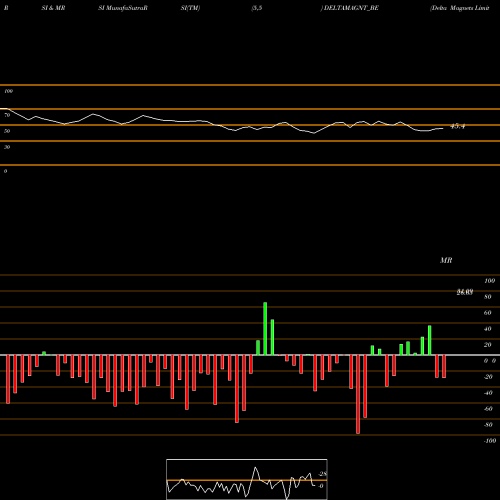Click the longest red bar in MR histogram
500x500 pixels.
coord(358,394)
